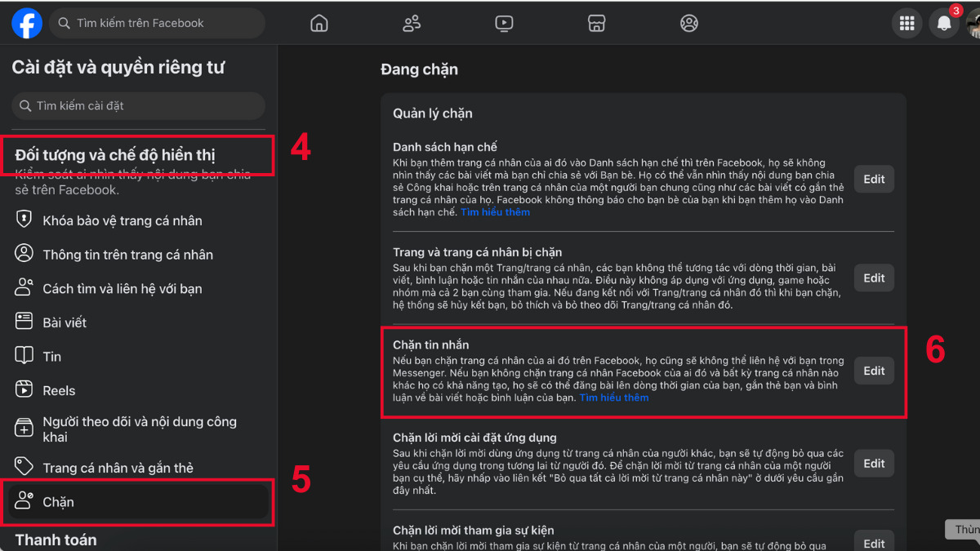Click the find and contact icon
The width and height of the screenshot is (980, 551).
tap(24, 287)
